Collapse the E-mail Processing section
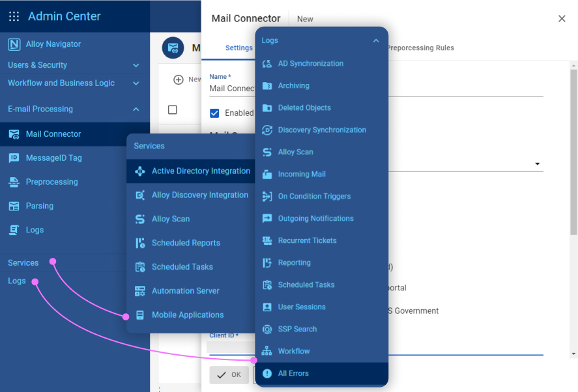 pyautogui.click(x=136, y=109)
